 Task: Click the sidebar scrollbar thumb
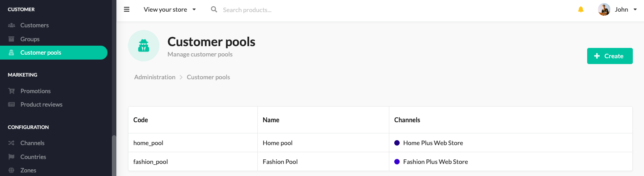(114, 155)
